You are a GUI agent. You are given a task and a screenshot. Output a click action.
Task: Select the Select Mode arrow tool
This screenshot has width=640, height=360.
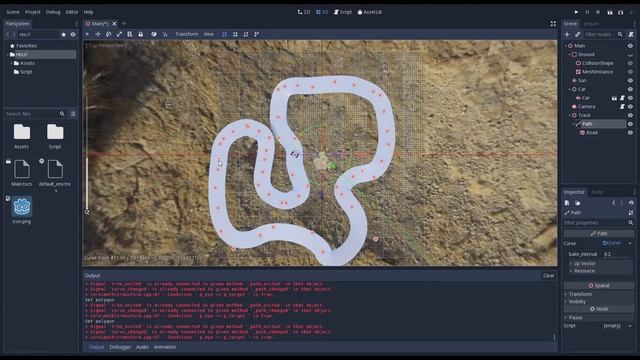click(87, 34)
